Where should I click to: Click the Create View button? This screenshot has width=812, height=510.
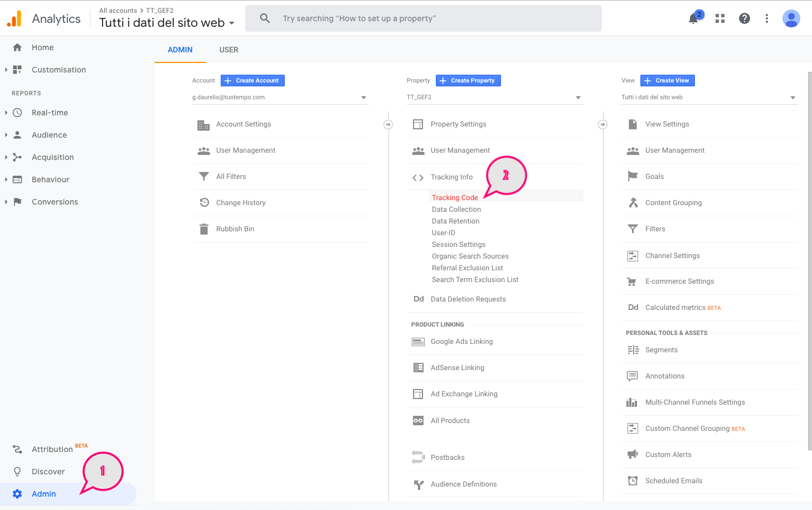[x=668, y=81]
